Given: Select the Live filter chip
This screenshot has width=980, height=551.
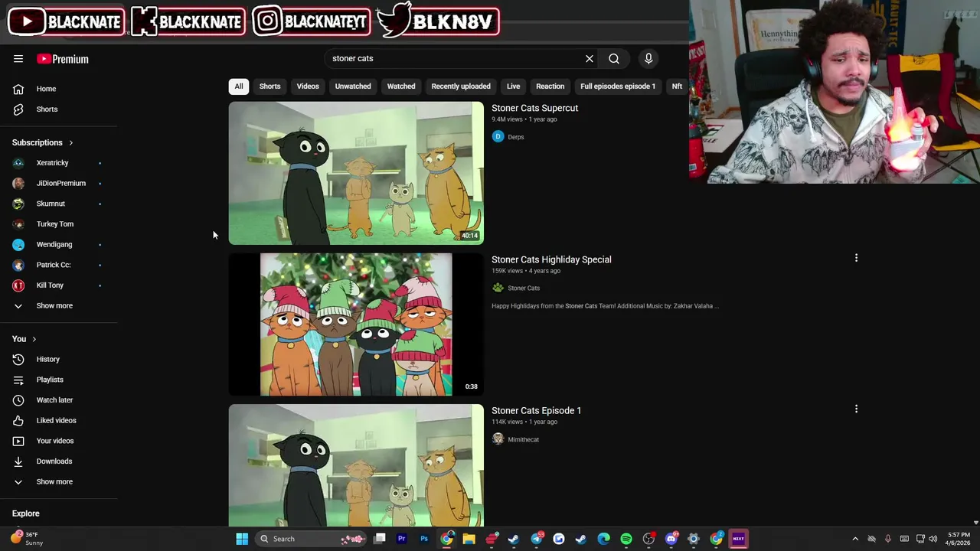Looking at the screenshot, I should [x=514, y=86].
